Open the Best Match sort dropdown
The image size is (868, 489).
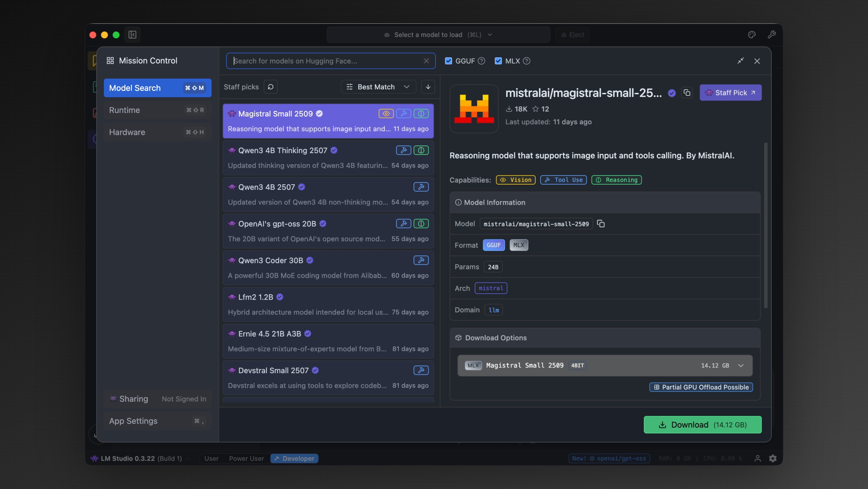378,87
